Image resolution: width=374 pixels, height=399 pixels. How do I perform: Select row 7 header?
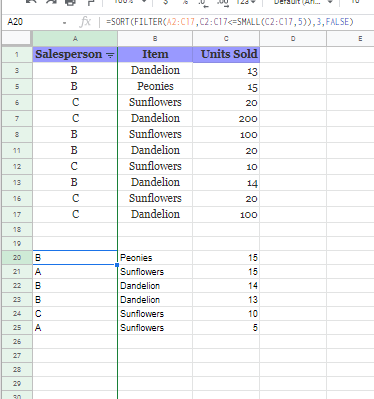point(17,118)
